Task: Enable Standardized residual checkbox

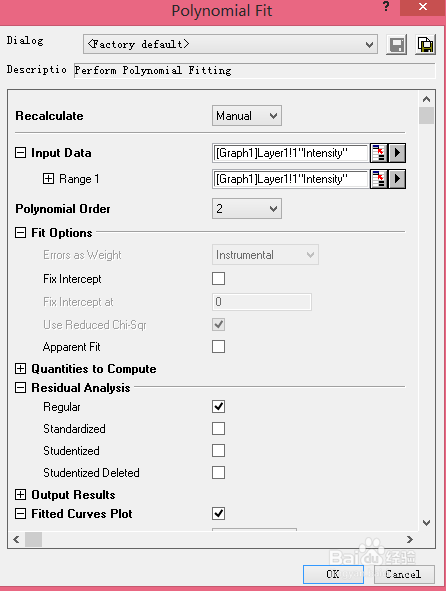Action: [x=219, y=429]
